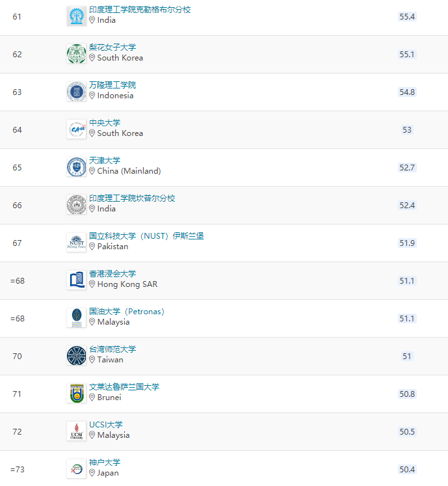
Task: Click the Kobe University logo
Action: (76, 468)
